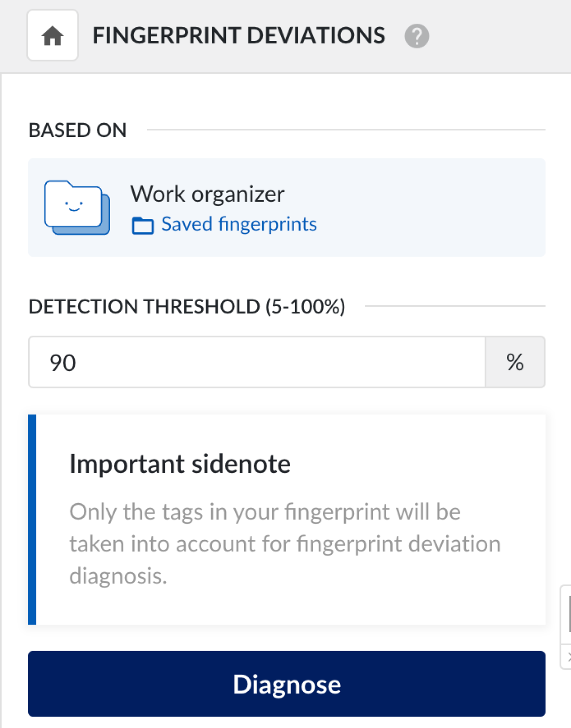This screenshot has width=571, height=728.
Task: Click the Work organizer title
Action: coord(207,194)
